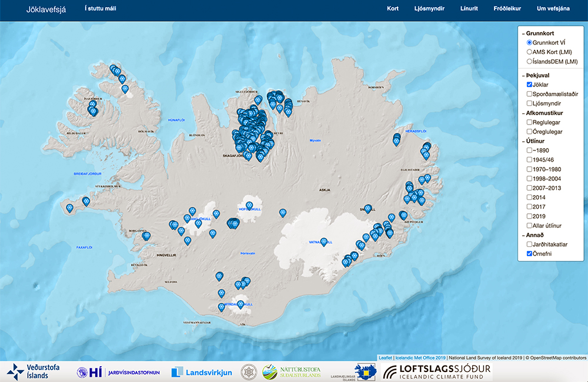
Task: Show the 2007–2013 outlines
Action: click(x=529, y=188)
